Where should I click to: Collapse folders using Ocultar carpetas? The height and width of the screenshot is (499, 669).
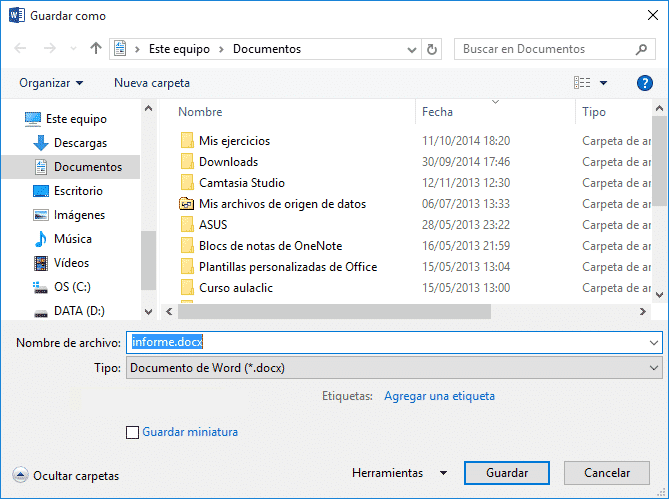66,476
